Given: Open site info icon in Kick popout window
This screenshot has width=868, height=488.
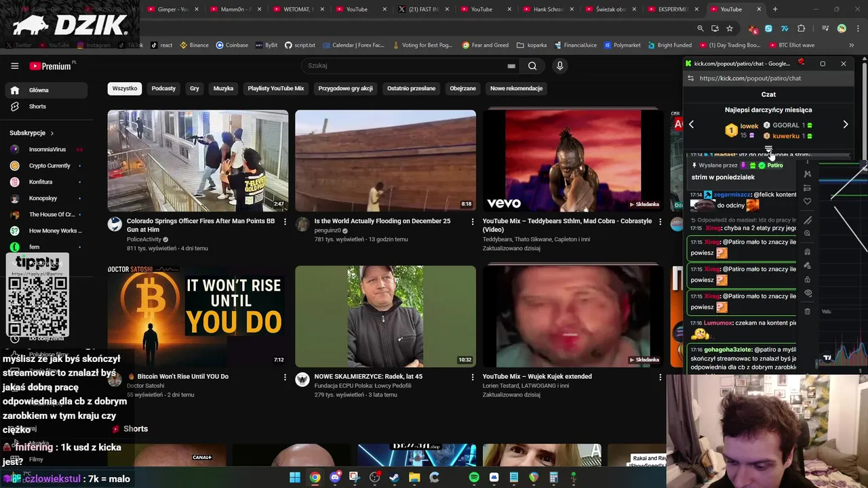Looking at the screenshot, I should 691,78.
